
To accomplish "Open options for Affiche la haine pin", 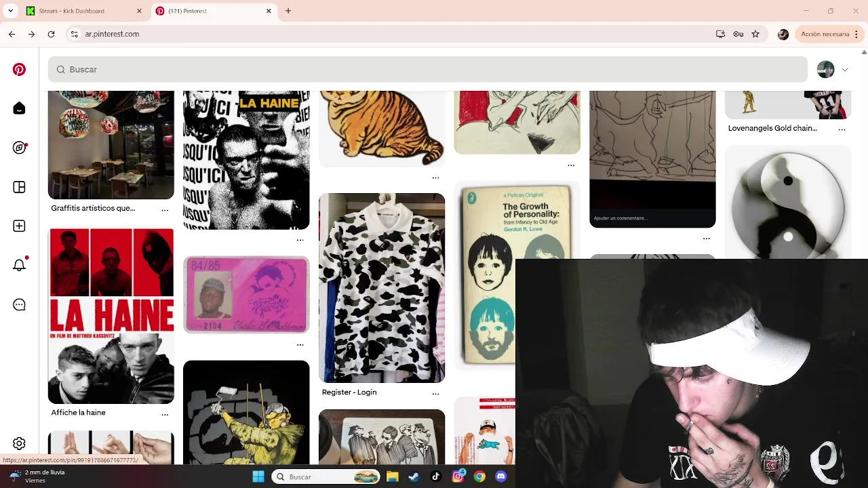I will [x=165, y=414].
